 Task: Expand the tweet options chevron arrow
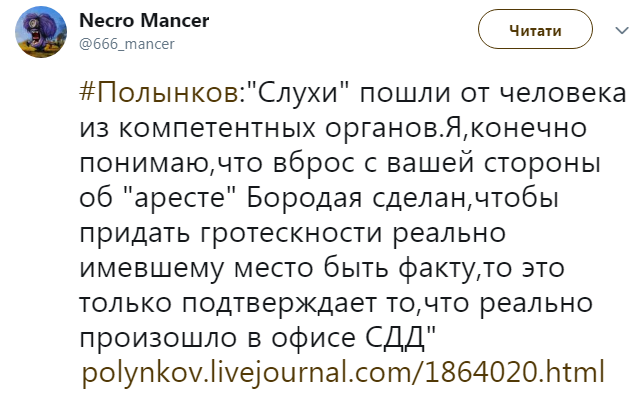pos(622,30)
